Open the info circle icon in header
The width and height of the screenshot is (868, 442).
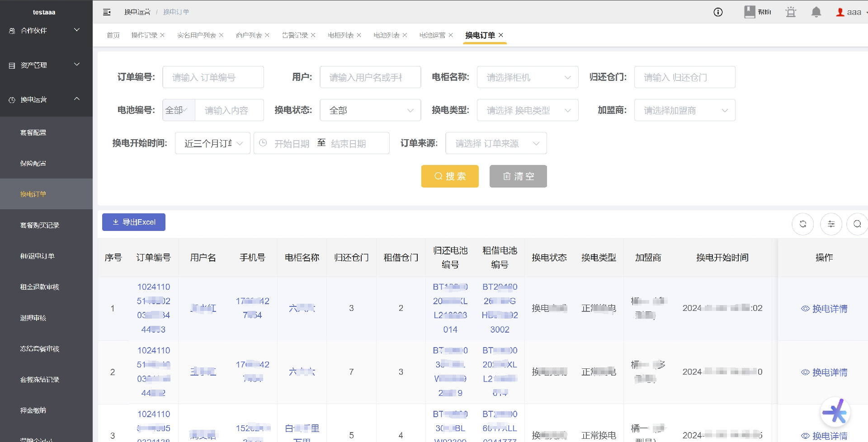(x=718, y=12)
